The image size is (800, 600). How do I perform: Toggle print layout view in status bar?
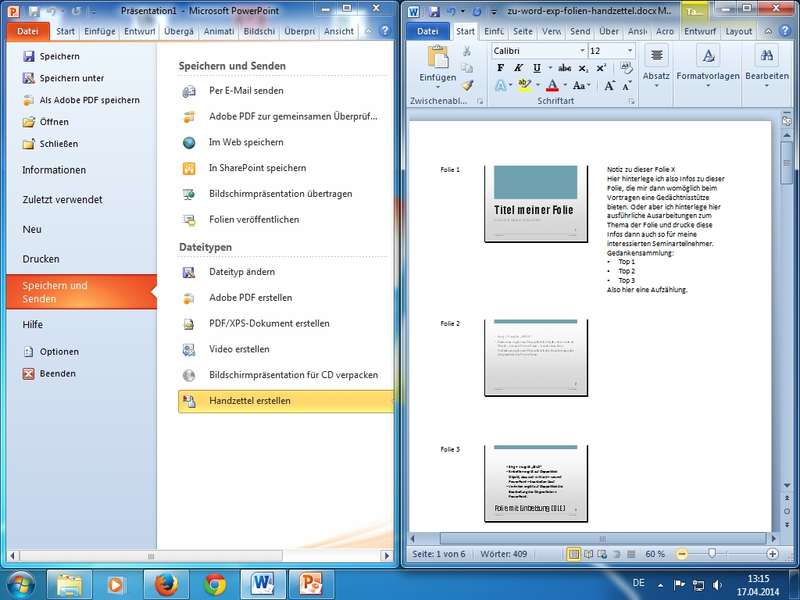tap(575, 554)
